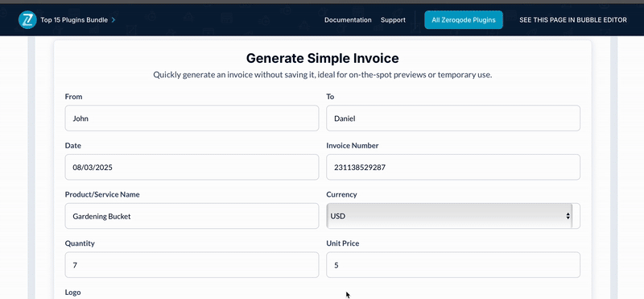Click the All Zeroqode Plugins button
The width and height of the screenshot is (644, 299).
point(464,19)
